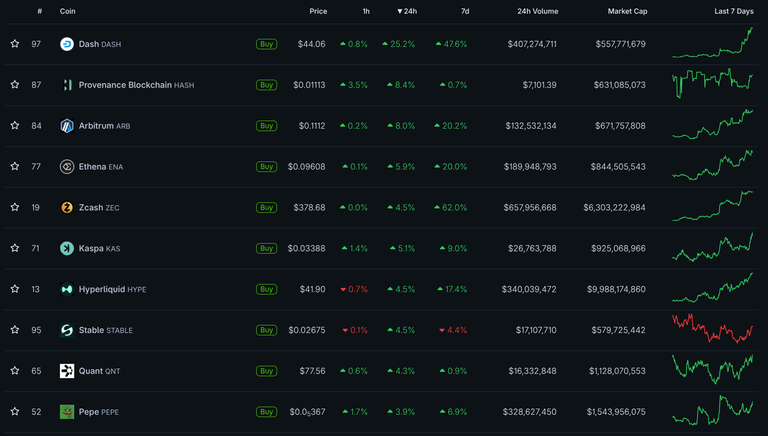Screen dimensions: 768x436
Task: Click Buy in the Stable row
Action: tap(266, 330)
